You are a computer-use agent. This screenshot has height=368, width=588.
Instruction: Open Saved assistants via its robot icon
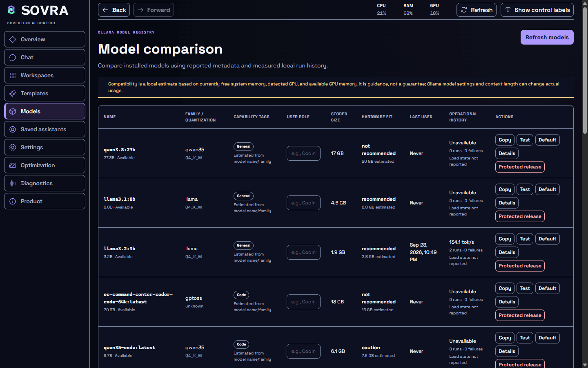pyautogui.click(x=13, y=129)
